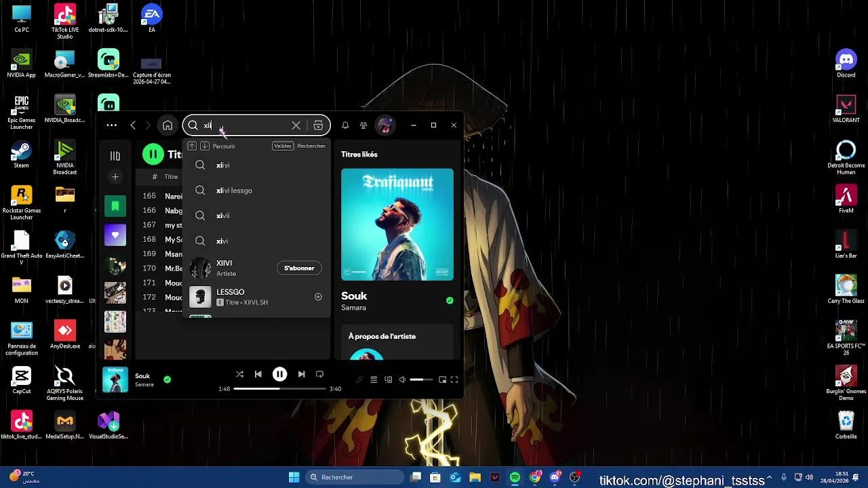Open TikTok LIVE Studio desktop shortcut
The image size is (868, 488).
tap(65, 22)
